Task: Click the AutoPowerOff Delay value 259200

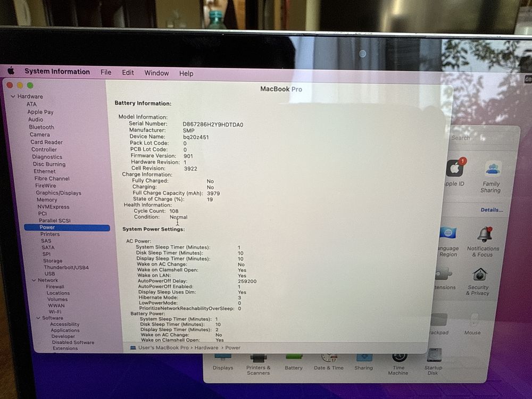Action: click(247, 281)
